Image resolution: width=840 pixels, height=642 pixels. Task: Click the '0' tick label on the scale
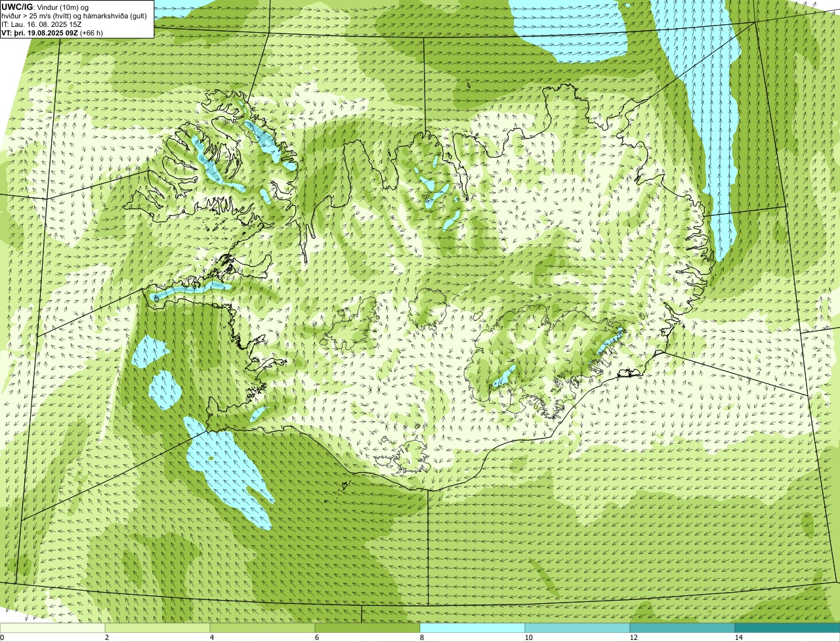(2, 637)
